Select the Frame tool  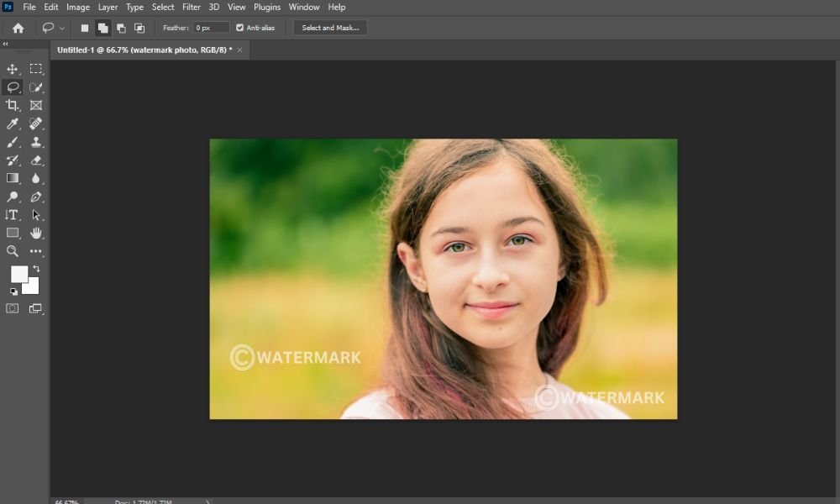tap(36, 106)
